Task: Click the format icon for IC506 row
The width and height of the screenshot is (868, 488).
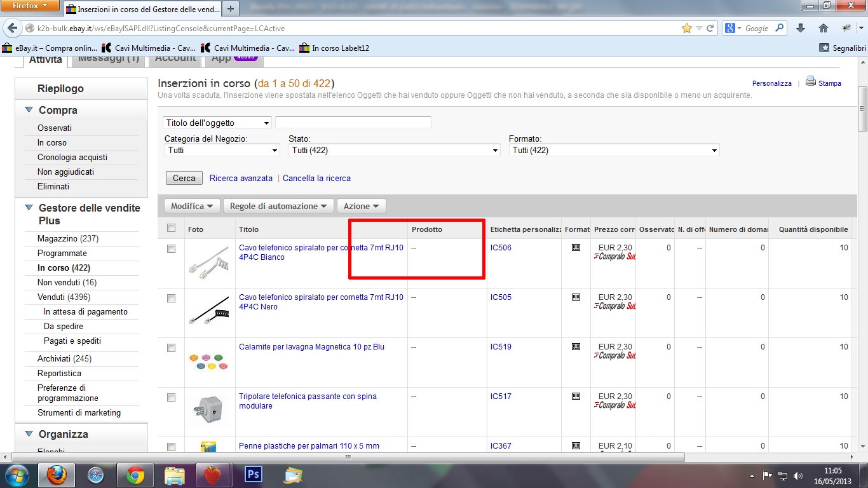Action: pos(576,248)
